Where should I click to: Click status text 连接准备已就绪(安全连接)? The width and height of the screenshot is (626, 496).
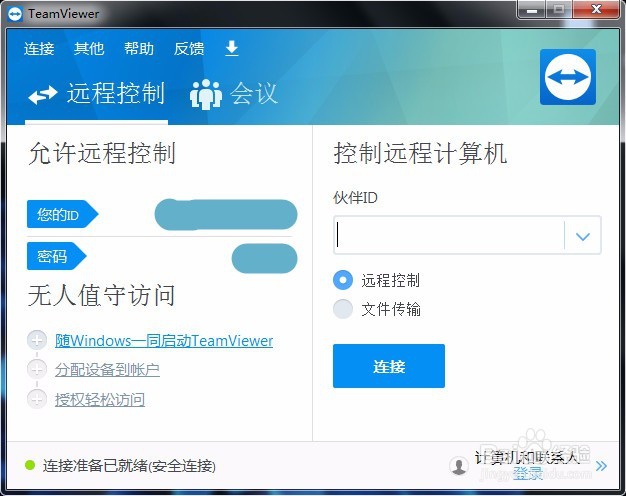[129, 466]
